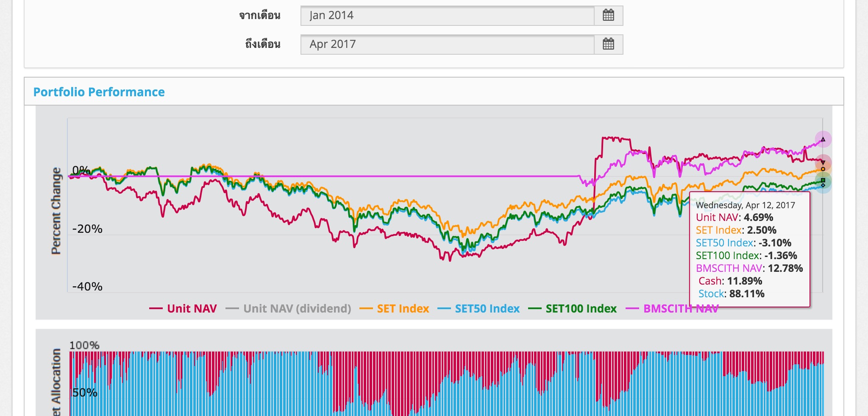Click the Portfolio Performance heading
The image size is (868, 416).
(99, 92)
